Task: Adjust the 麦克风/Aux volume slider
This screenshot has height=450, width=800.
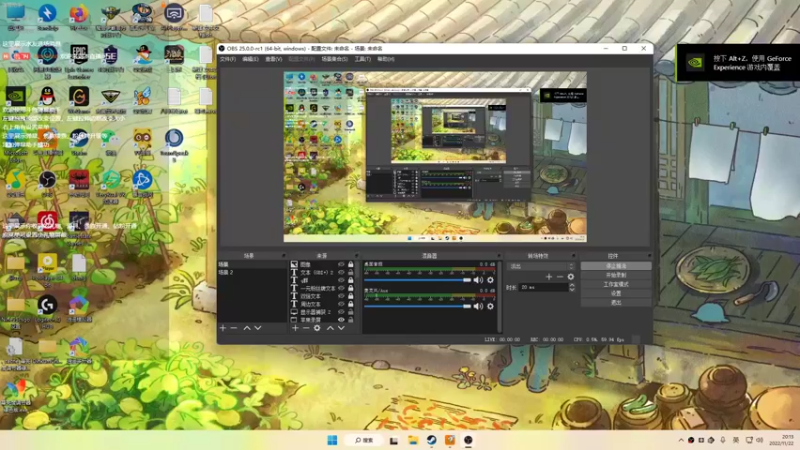Action: tap(417, 306)
